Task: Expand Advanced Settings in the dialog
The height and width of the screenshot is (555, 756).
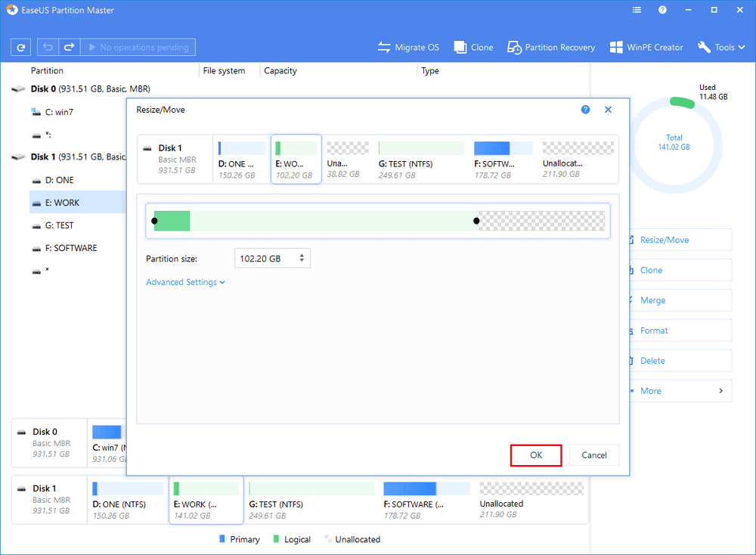Action: tap(185, 282)
